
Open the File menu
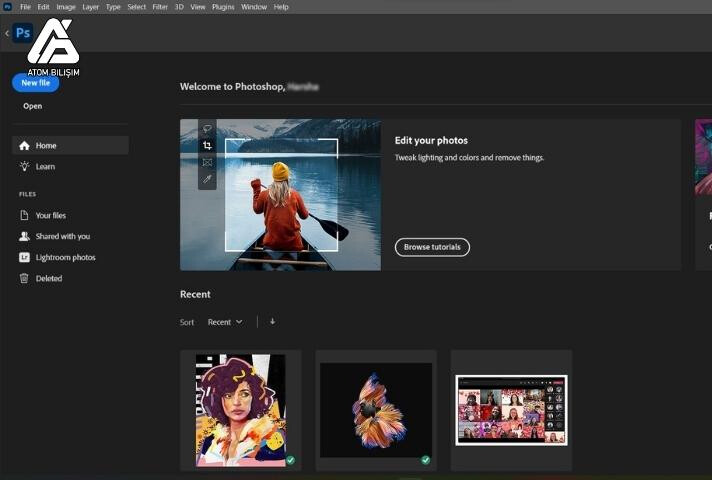25,7
